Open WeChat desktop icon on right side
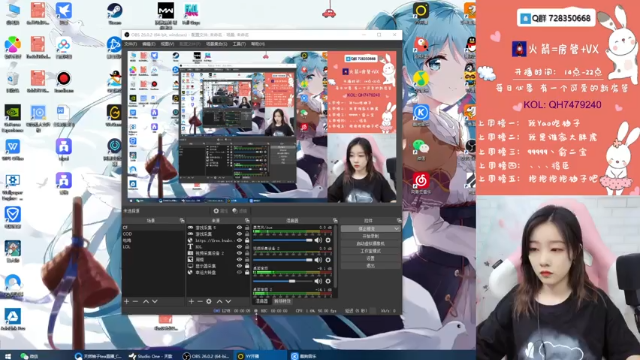Image resolution: width=640 pixels, height=360 pixels. pyautogui.click(x=421, y=149)
